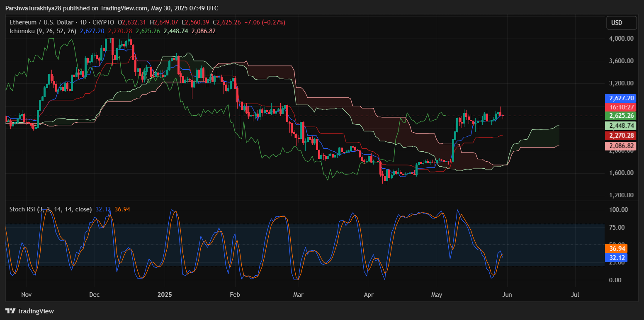Open the USD currency selector

click(x=621, y=23)
